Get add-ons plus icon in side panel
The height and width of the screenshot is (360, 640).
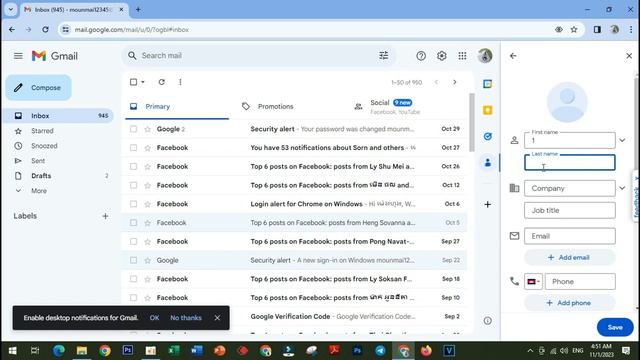tap(487, 204)
